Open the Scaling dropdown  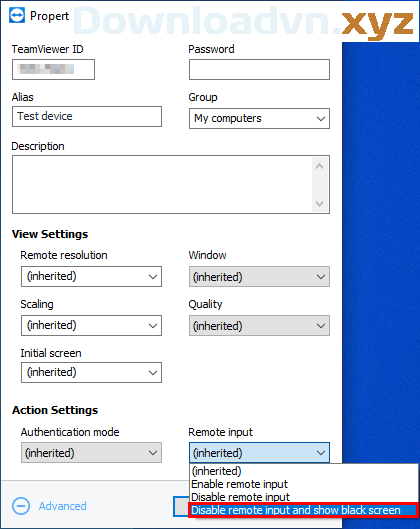click(91, 326)
